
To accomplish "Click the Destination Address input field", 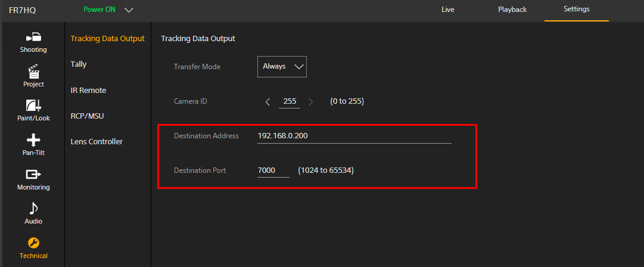I will click(x=354, y=136).
